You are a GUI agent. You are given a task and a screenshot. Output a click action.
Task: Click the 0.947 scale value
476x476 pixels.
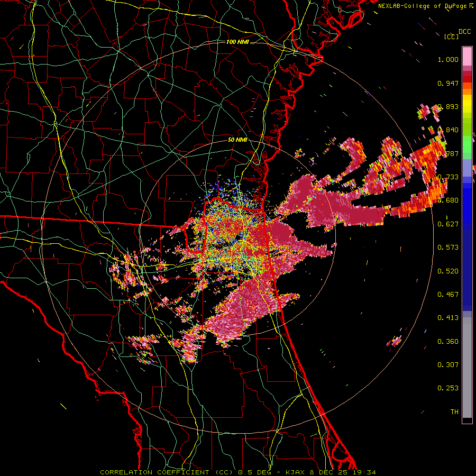(x=448, y=83)
